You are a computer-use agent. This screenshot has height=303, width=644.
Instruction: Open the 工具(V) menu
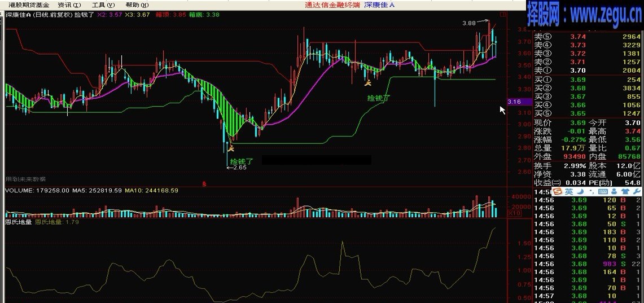103,5
